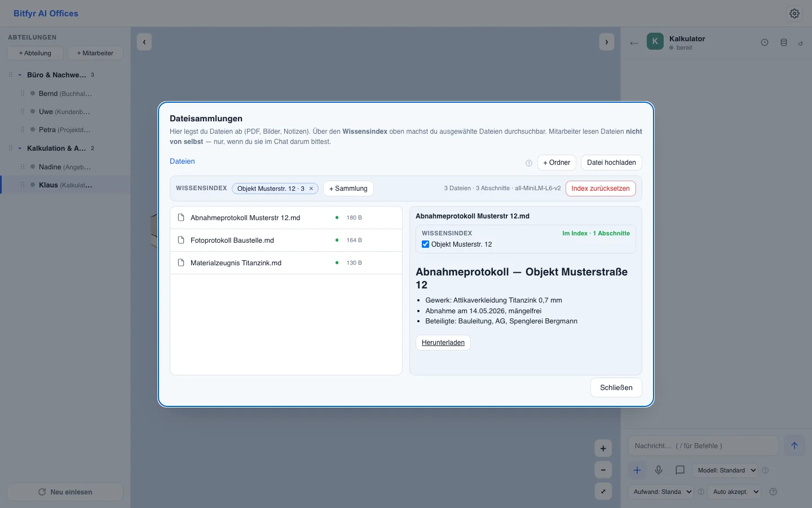
Task: Click Index zurücksetzen
Action: [x=601, y=189]
